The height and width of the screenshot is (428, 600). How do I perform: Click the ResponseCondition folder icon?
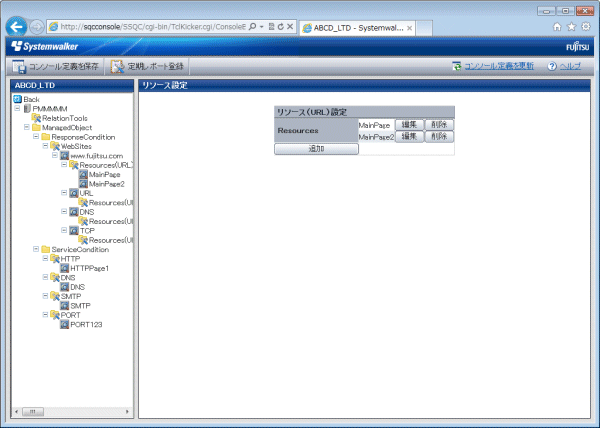[46, 137]
